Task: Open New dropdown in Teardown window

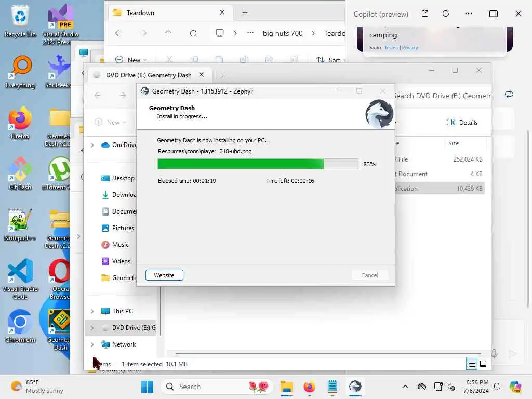Action: pyautogui.click(x=131, y=60)
